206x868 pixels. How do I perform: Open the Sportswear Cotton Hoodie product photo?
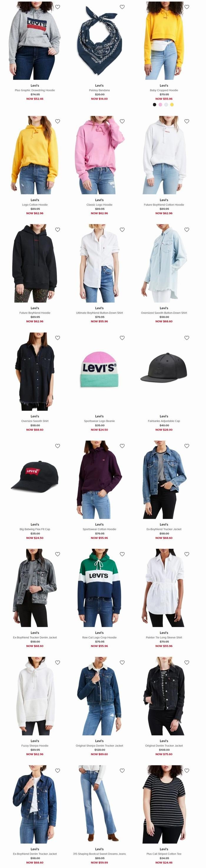point(99,480)
